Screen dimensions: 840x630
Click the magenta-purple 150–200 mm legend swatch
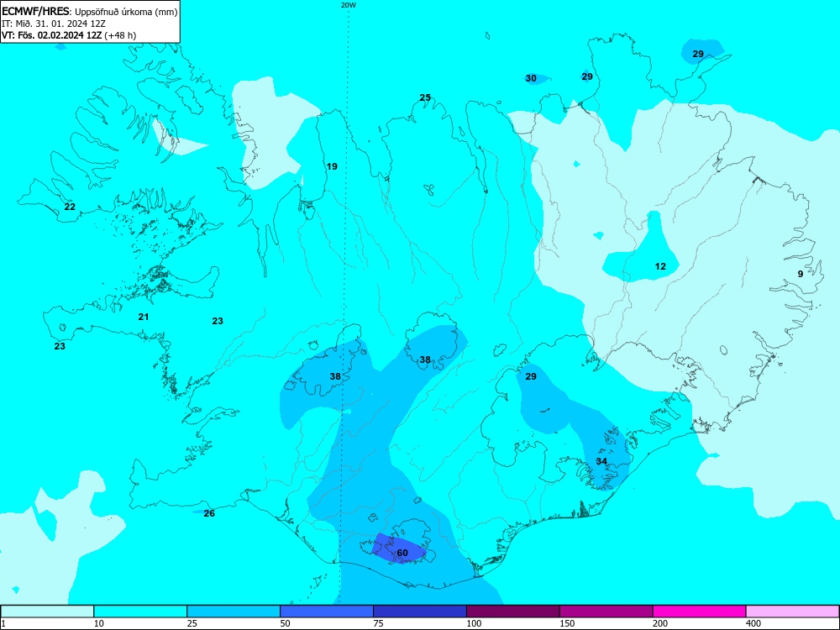coord(606,612)
